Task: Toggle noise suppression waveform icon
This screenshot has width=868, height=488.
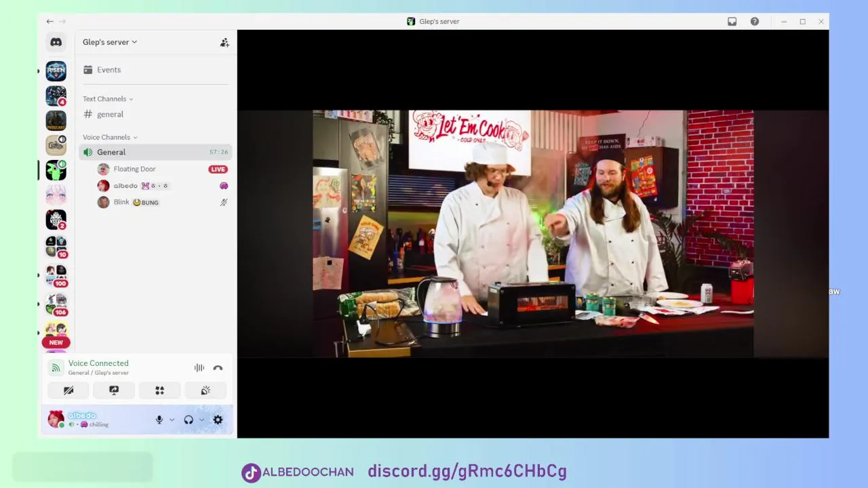Action: (x=199, y=368)
